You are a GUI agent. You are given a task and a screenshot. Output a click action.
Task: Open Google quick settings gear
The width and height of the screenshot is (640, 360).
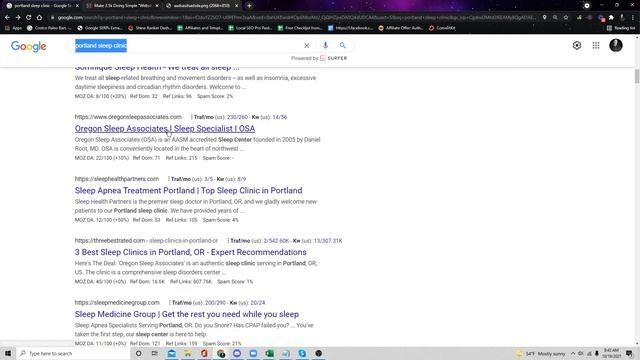pos(577,45)
